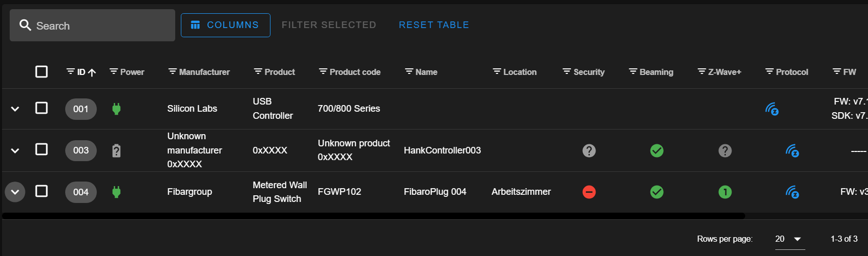
Task: Click the battery unknown icon for node 003
Action: coord(116,150)
